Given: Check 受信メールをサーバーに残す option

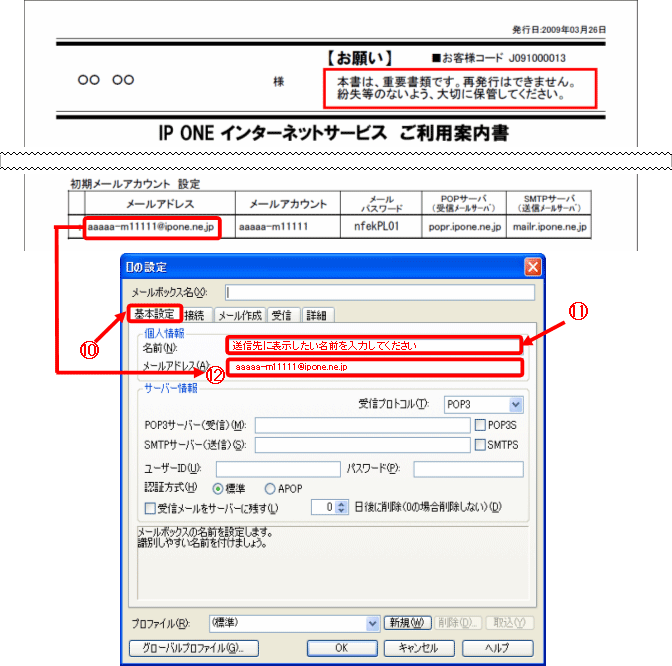Looking at the screenshot, I should [150, 508].
